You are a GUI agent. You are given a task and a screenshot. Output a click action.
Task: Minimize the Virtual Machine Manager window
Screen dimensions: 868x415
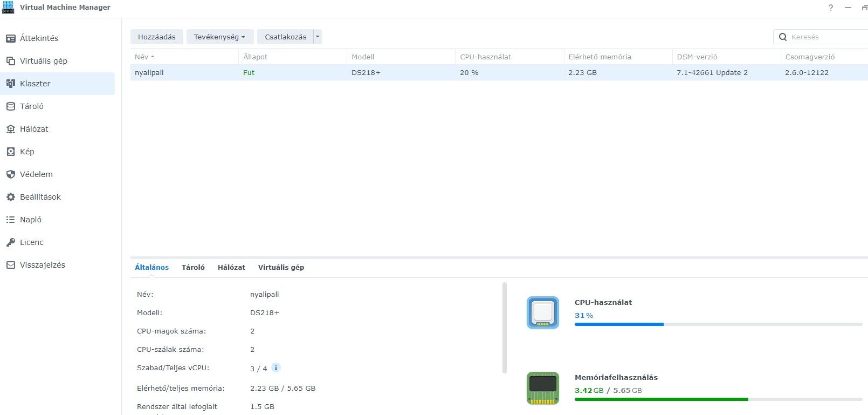pos(848,8)
